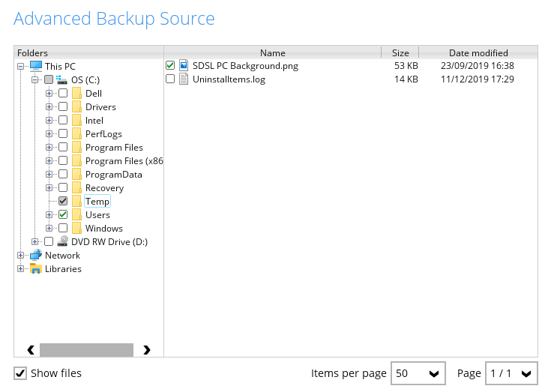Click the horizontal scrollbar thumb in Folders panel

coord(86,349)
